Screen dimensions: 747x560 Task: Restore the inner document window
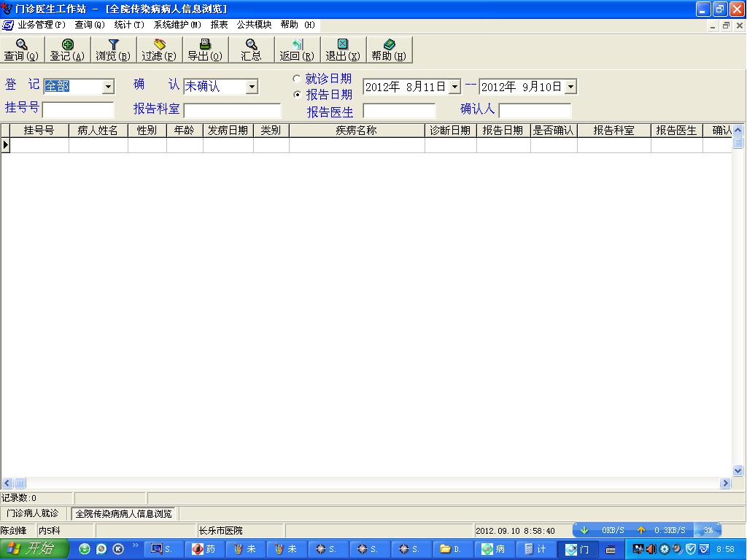[726, 26]
